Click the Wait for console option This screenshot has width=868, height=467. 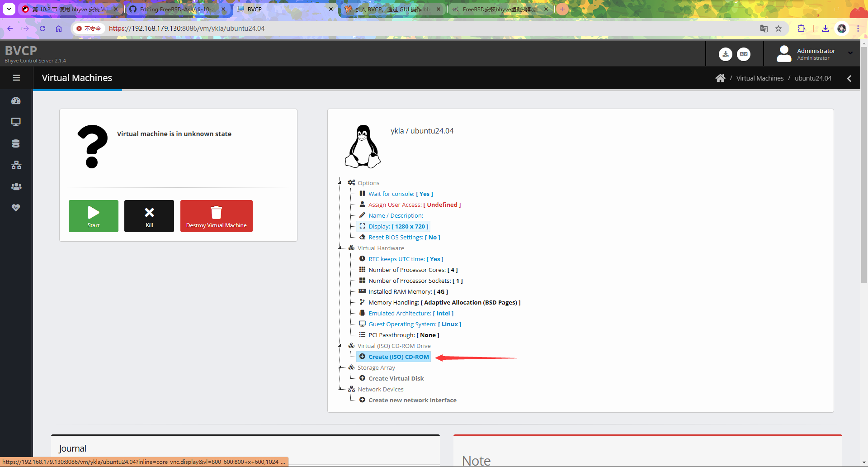coord(401,194)
